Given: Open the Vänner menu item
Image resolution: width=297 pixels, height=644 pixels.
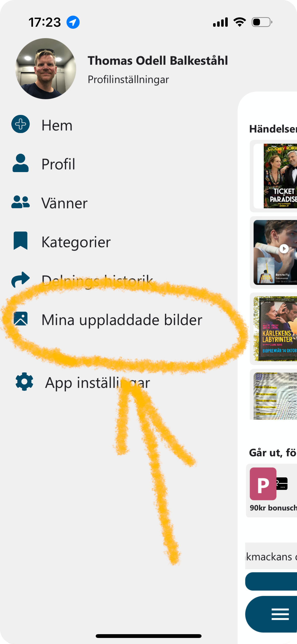Looking at the screenshot, I should pos(64,203).
